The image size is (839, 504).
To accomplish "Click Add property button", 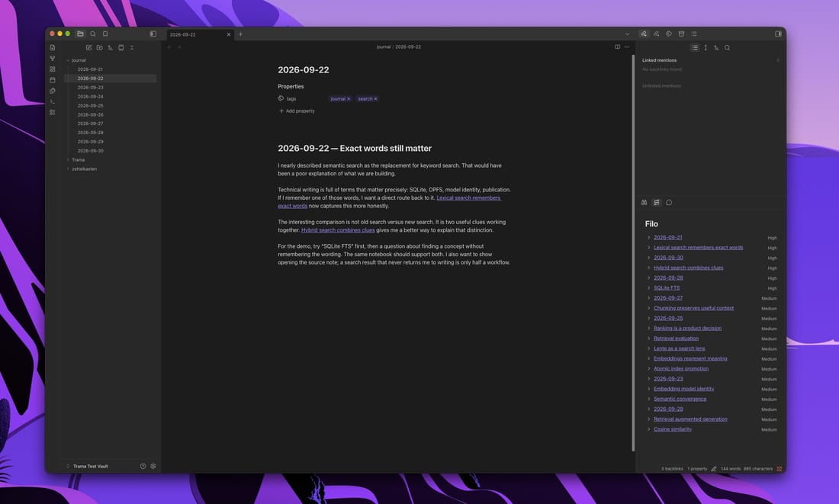I will tap(297, 111).
